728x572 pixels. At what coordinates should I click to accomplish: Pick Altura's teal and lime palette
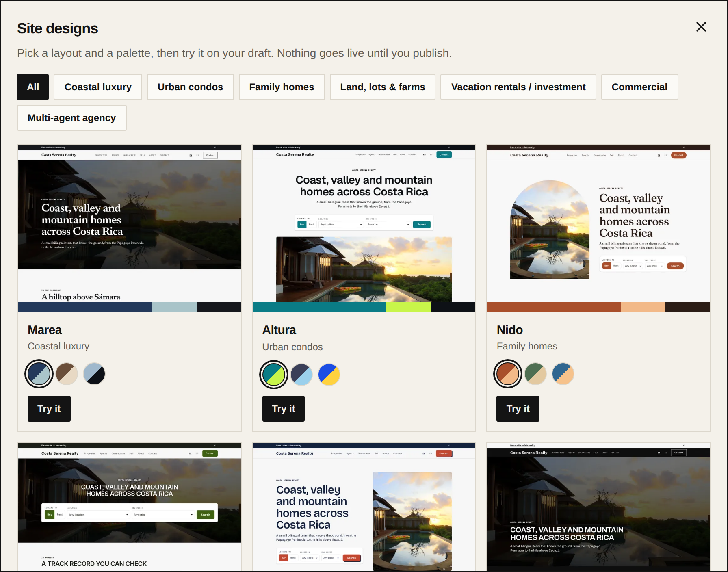pyautogui.click(x=274, y=375)
